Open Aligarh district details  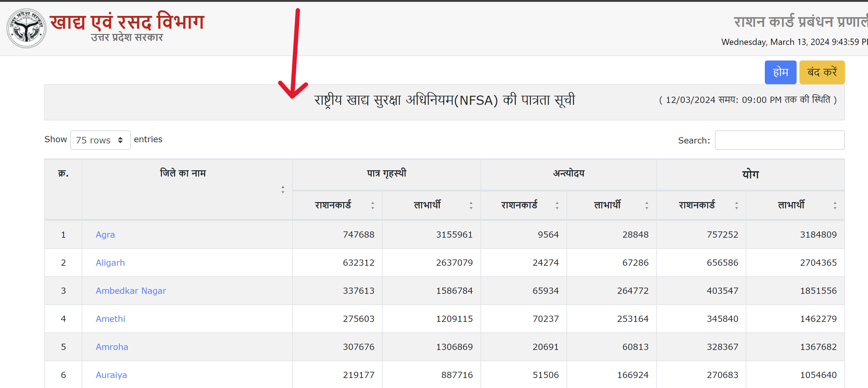[110, 263]
